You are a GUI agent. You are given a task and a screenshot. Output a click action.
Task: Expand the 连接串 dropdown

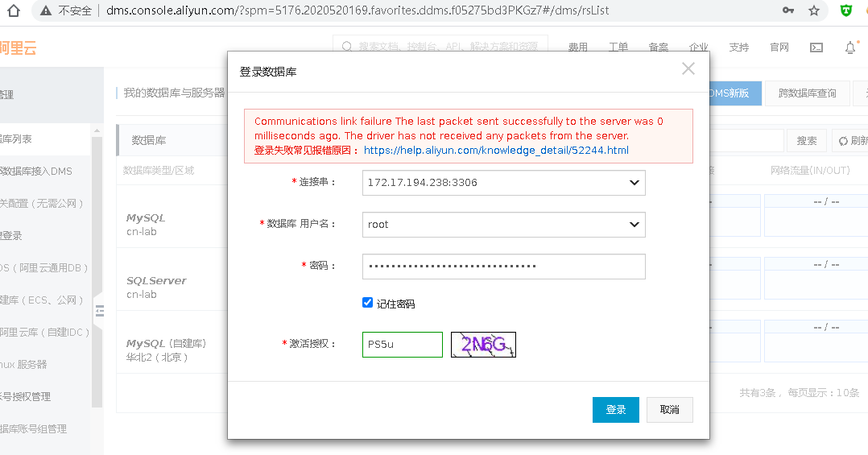(x=634, y=183)
